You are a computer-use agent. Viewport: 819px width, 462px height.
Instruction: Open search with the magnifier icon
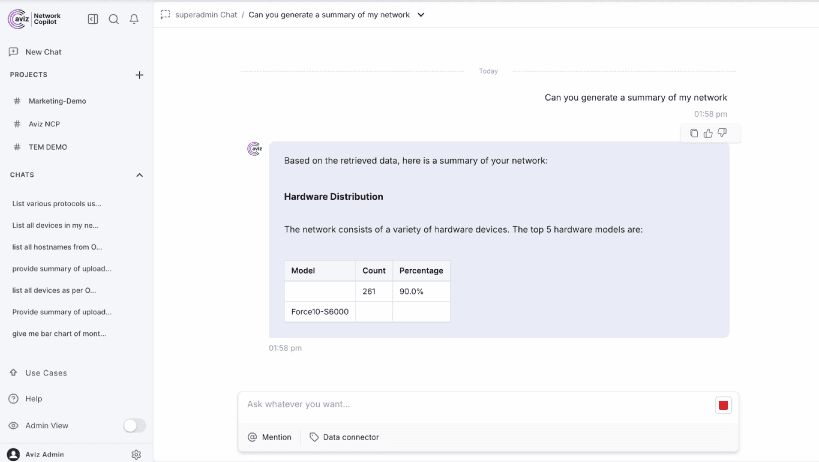[113, 19]
